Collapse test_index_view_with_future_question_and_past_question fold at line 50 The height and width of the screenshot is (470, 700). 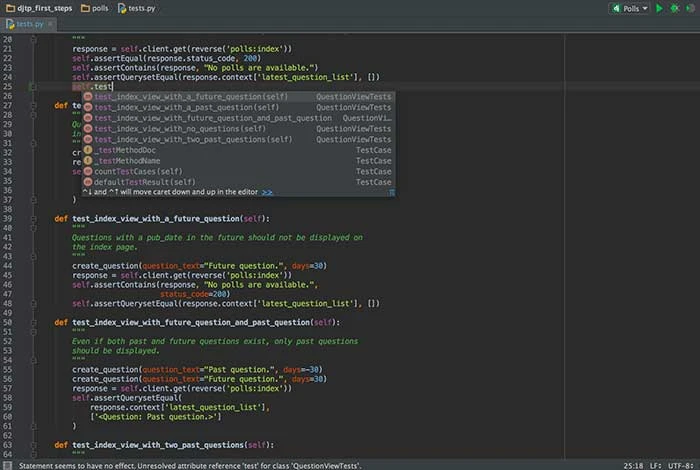[33, 322]
